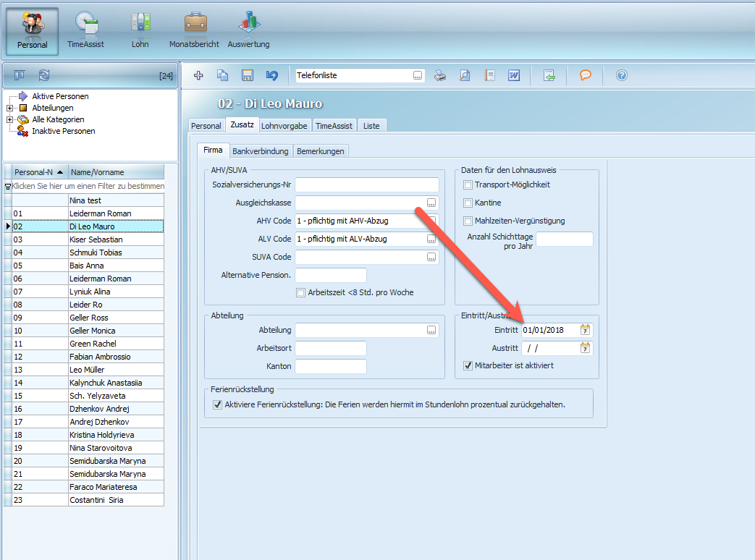Uncheck Mitarbeiter ist aktiviert

pyautogui.click(x=468, y=365)
